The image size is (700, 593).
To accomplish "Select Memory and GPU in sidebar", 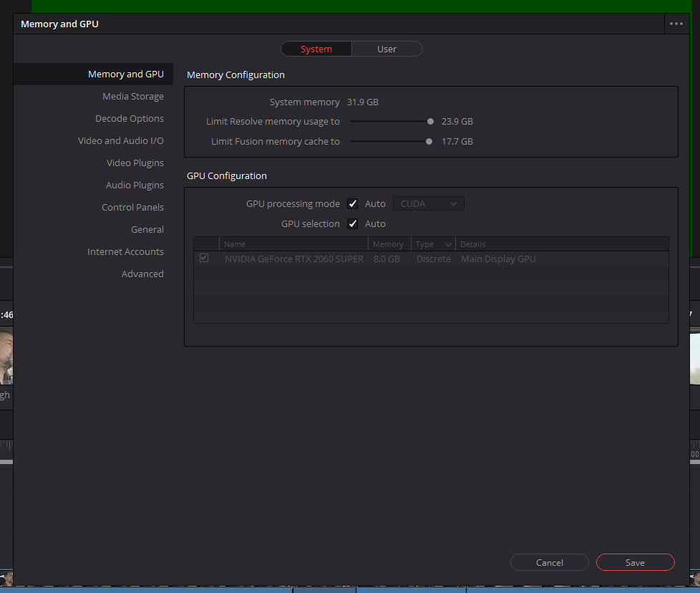I will click(x=93, y=74).
